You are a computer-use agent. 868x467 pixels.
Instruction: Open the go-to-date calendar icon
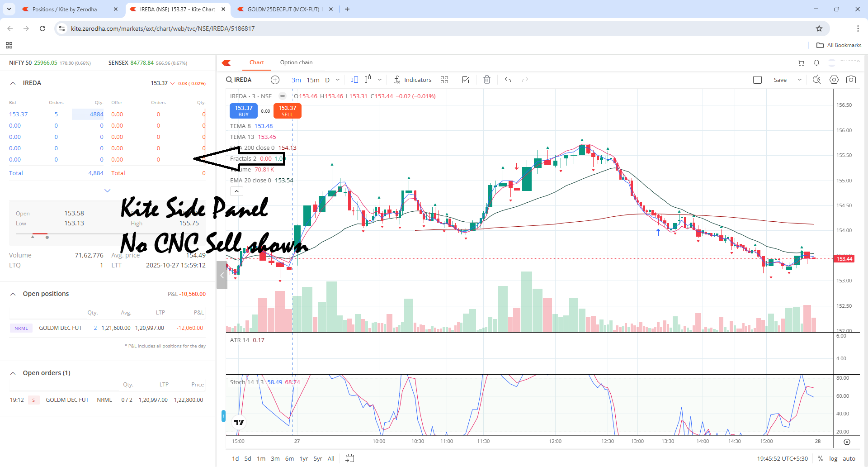pos(349,458)
